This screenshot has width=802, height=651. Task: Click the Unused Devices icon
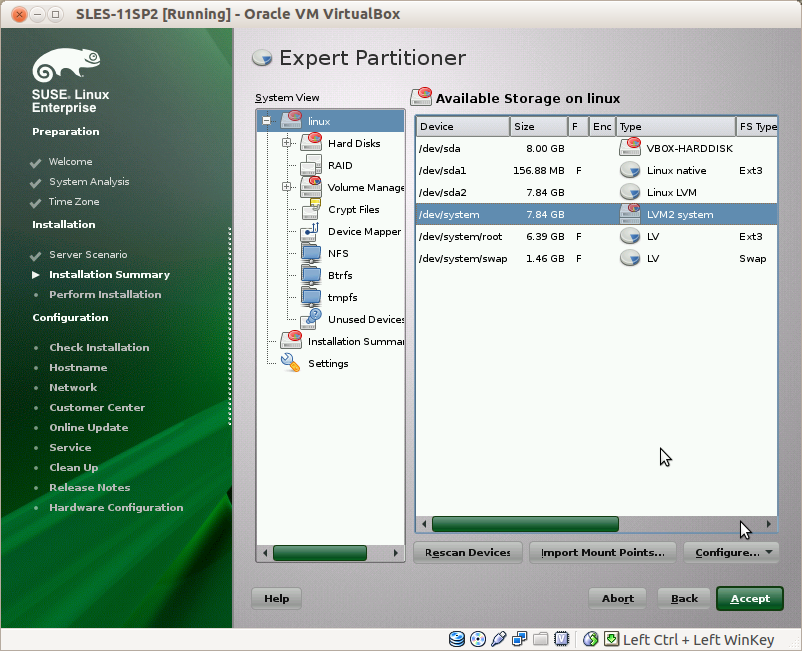pyautogui.click(x=311, y=319)
